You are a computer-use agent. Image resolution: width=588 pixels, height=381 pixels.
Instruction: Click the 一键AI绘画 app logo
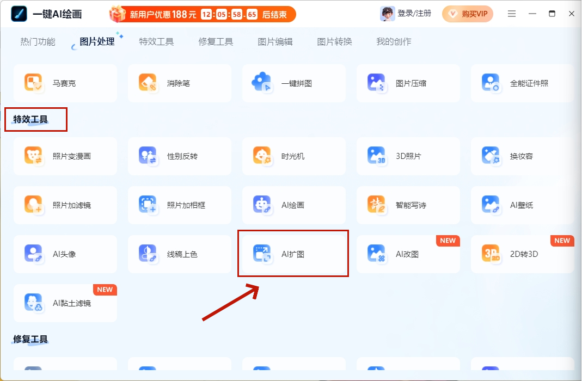tap(19, 14)
